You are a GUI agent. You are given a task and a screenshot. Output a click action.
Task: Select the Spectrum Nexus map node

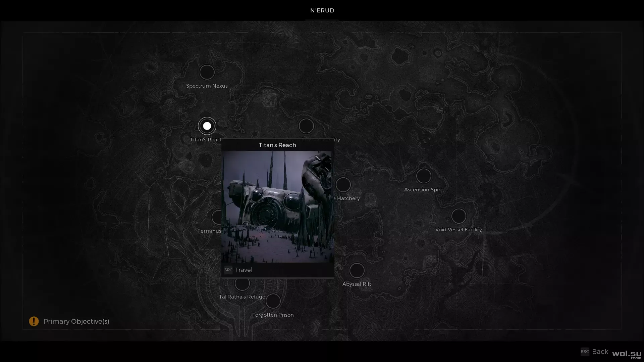coord(207,72)
